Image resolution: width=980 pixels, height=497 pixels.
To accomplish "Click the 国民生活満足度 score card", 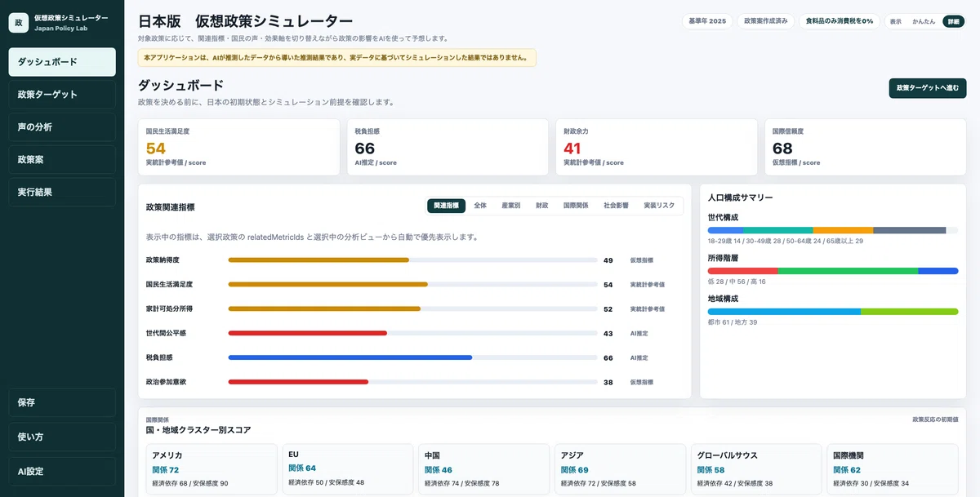I will click(x=238, y=147).
